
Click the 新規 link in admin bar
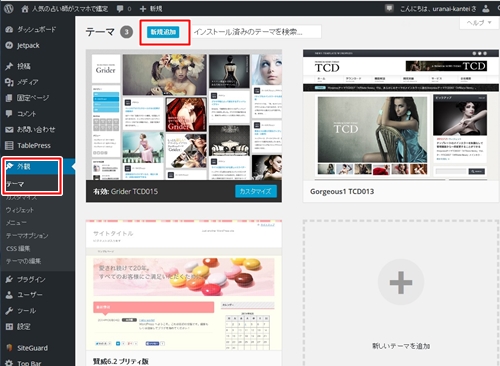click(156, 9)
